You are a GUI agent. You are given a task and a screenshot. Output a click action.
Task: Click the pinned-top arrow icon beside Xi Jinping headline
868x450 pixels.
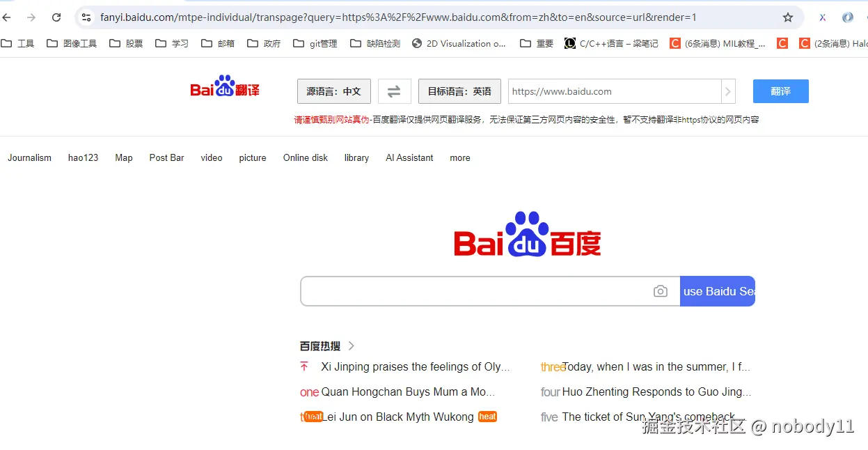coord(304,366)
